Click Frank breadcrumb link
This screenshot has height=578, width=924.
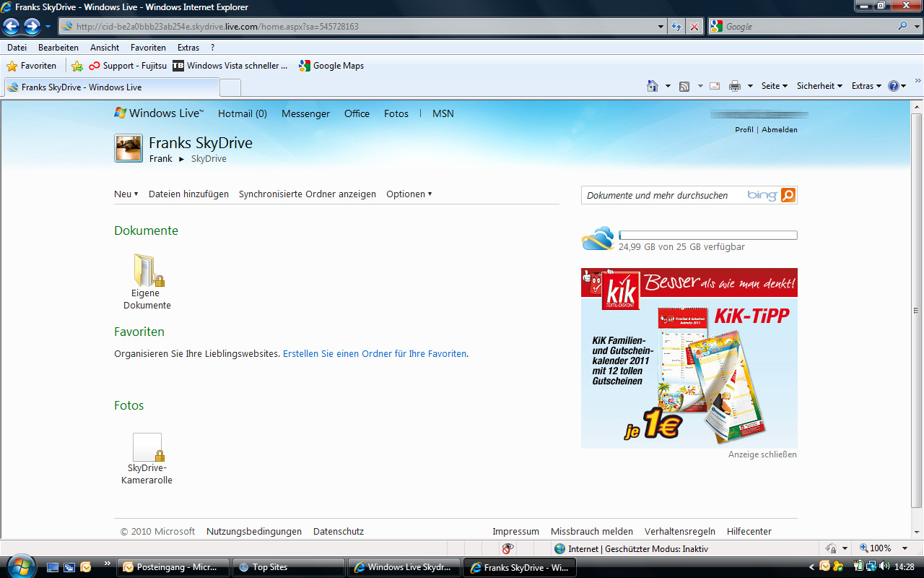click(161, 159)
